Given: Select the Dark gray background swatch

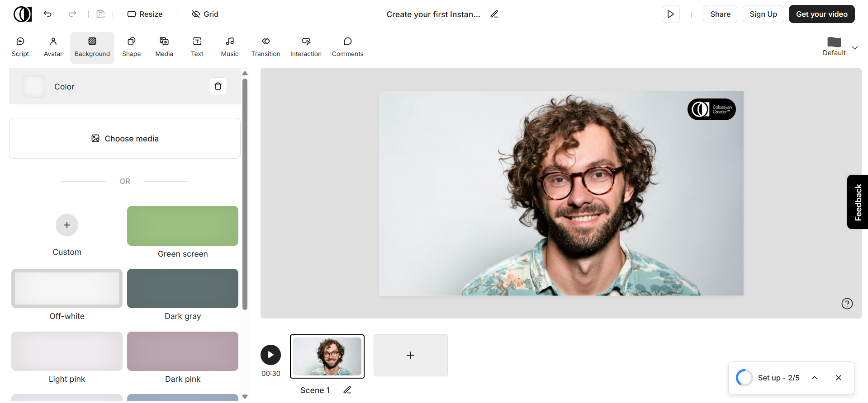Looking at the screenshot, I should pyautogui.click(x=183, y=288).
